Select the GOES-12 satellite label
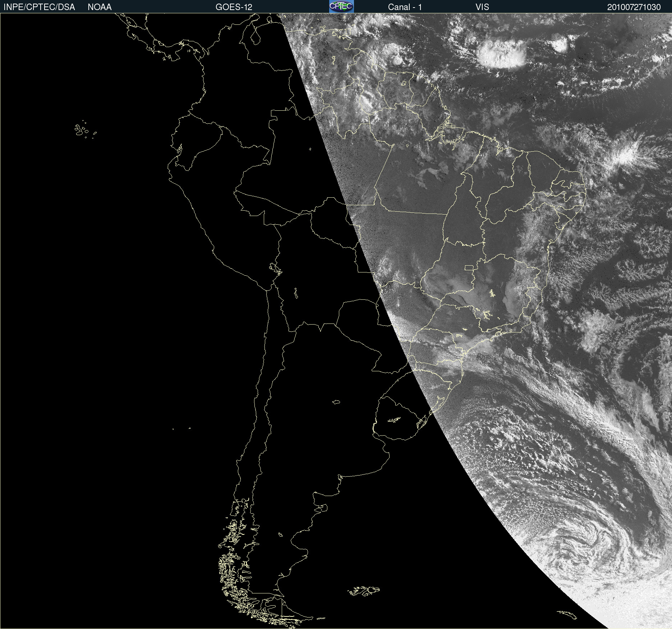The image size is (672, 629). coord(234,7)
